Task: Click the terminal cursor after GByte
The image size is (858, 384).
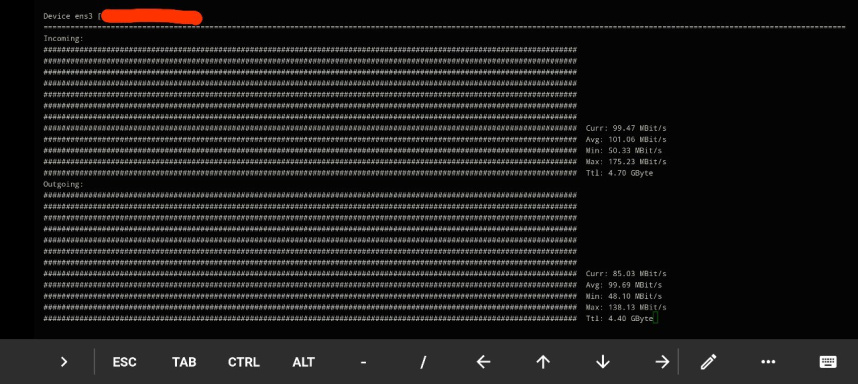Action: click(x=656, y=318)
